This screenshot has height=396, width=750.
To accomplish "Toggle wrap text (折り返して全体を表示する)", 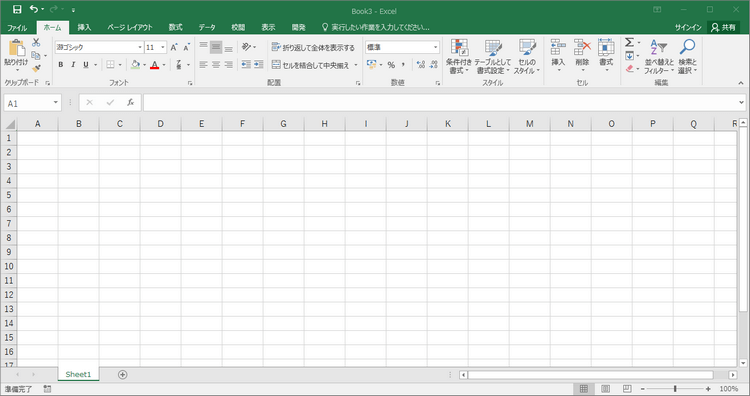I will click(x=313, y=47).
